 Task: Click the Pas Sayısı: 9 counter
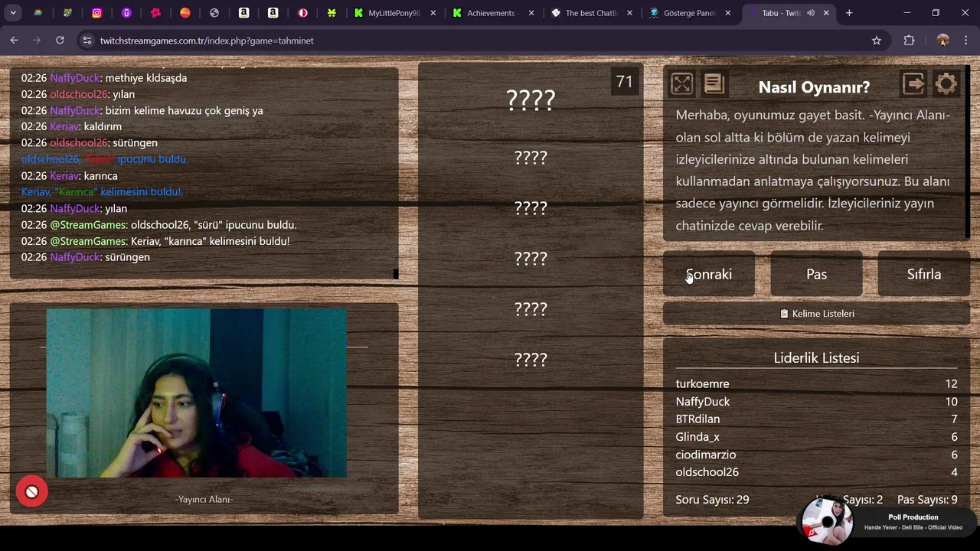pyautogui.click(x=927, y=500)
